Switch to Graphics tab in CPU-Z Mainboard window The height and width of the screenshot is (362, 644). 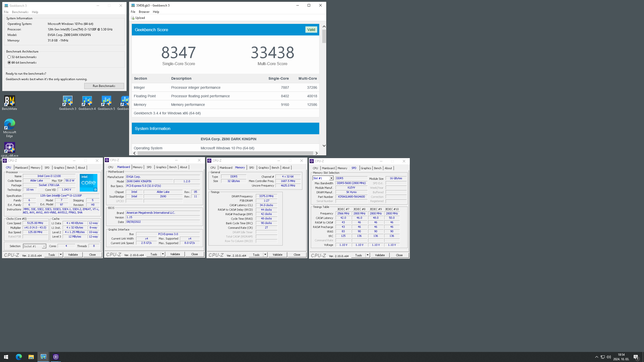pos(161,167)
